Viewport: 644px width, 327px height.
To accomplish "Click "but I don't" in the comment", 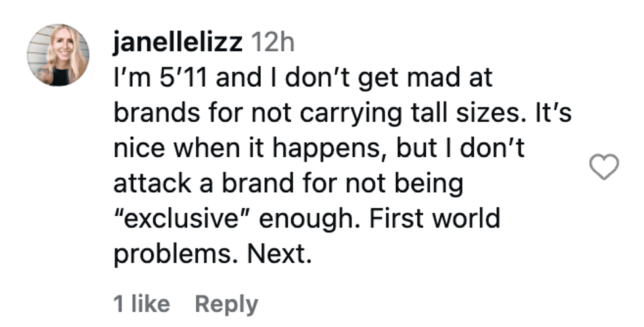I will click(461, 148).
